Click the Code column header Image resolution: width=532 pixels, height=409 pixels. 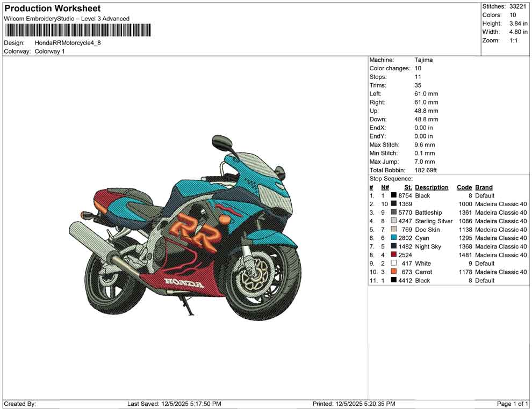pos(464,187)
